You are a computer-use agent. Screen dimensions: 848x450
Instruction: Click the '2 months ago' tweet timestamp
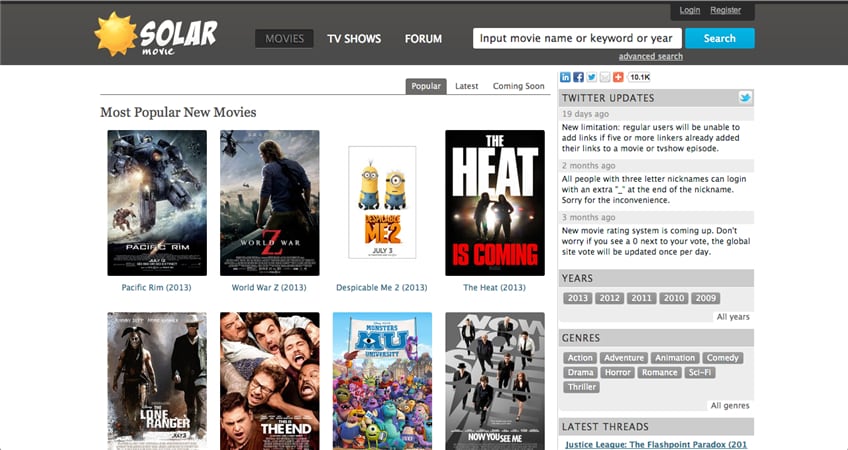pos(588,166)
